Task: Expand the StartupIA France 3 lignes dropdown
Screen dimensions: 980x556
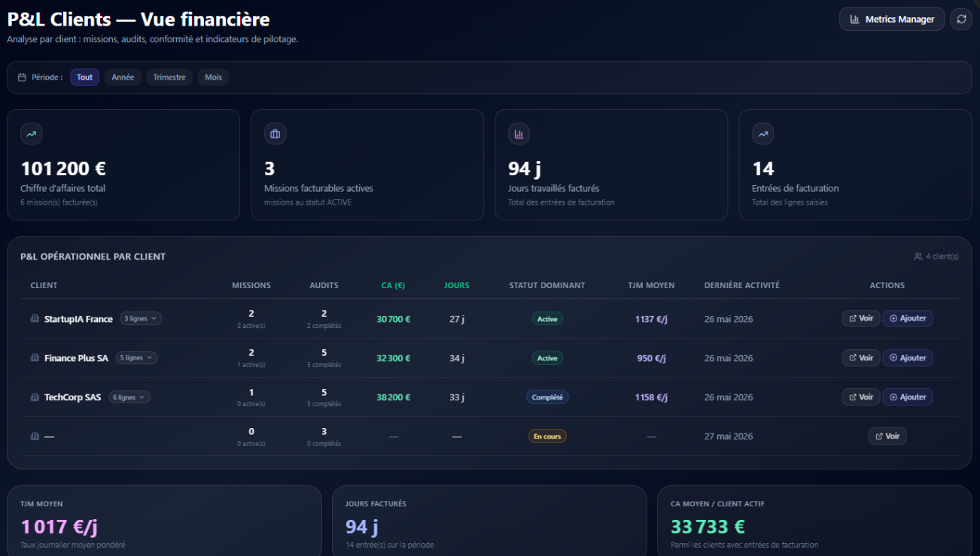Action: point(140,319)
